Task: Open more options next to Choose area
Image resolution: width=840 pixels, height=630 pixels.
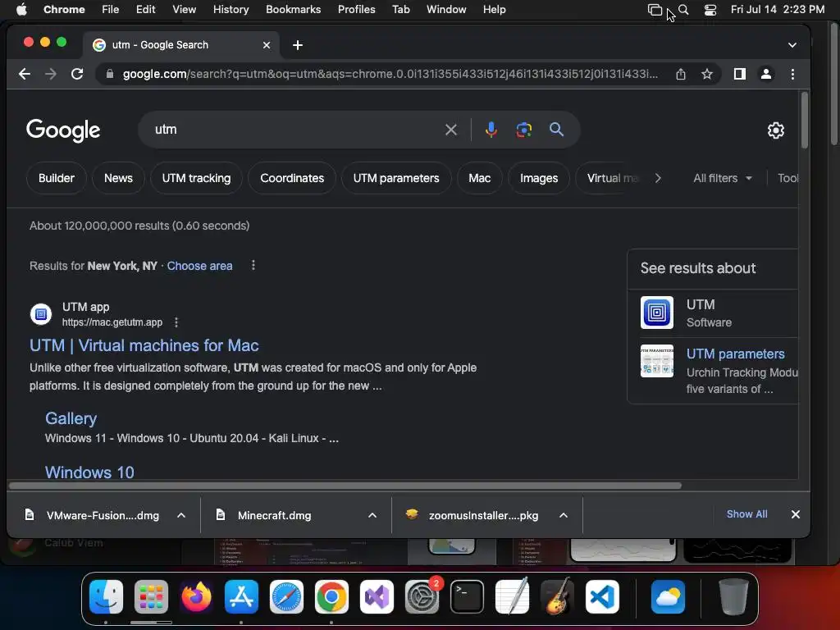Action: (x=253, y=265)
